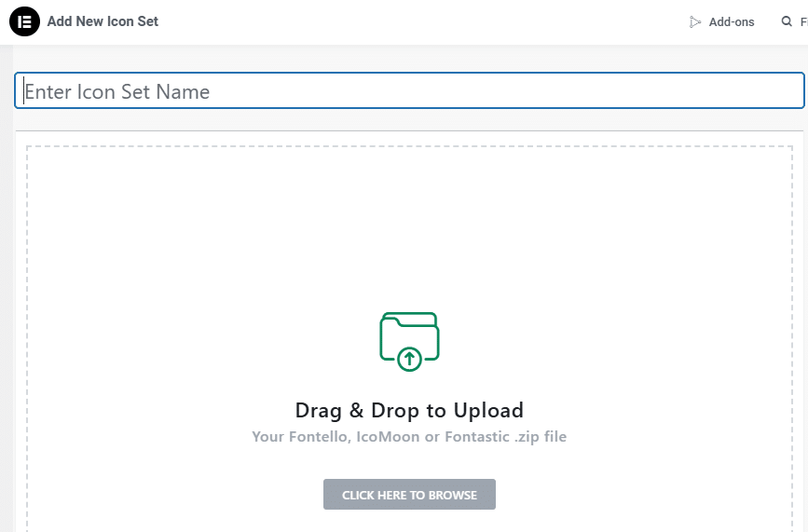Click the Elementor logo icon
This screenshot has width=808, height=532.
click(24, 21)
